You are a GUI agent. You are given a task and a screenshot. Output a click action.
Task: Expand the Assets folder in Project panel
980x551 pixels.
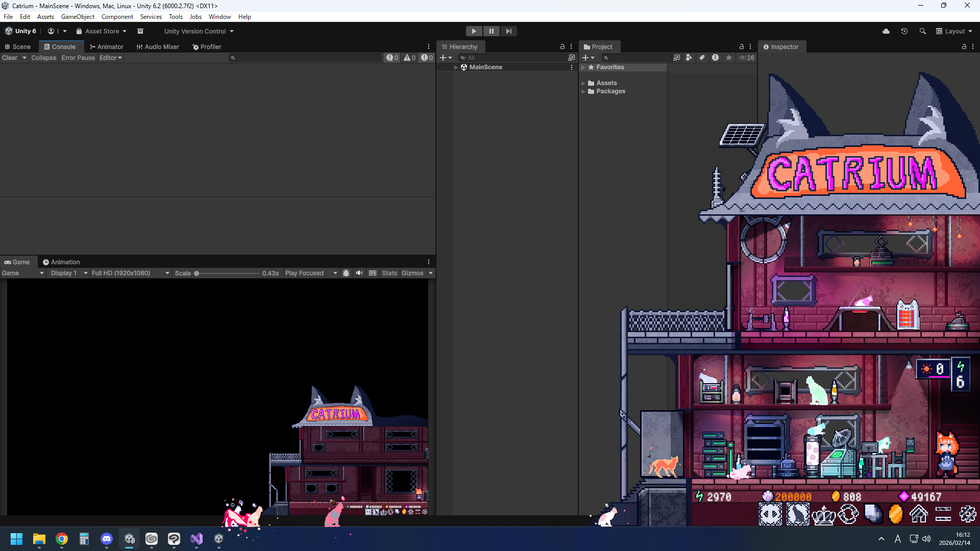584,83
